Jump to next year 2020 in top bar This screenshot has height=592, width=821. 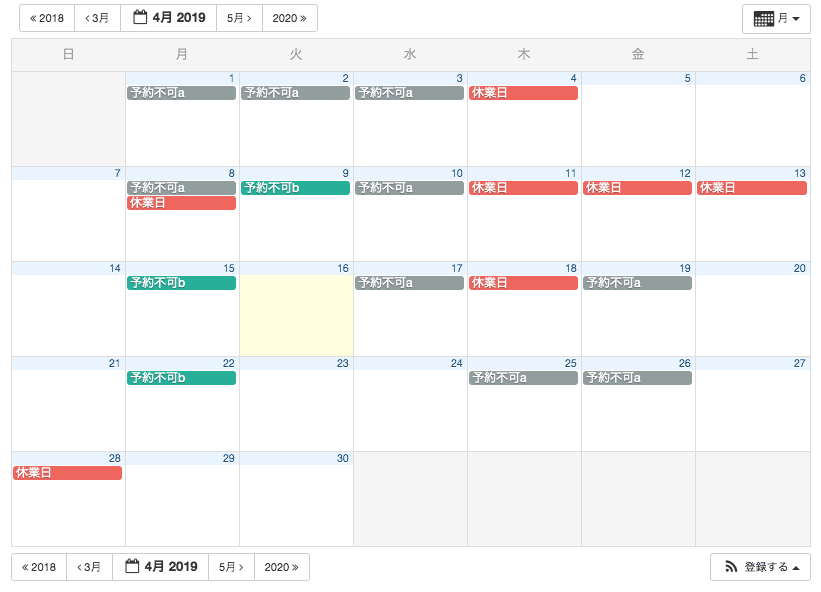click(290, 18)
